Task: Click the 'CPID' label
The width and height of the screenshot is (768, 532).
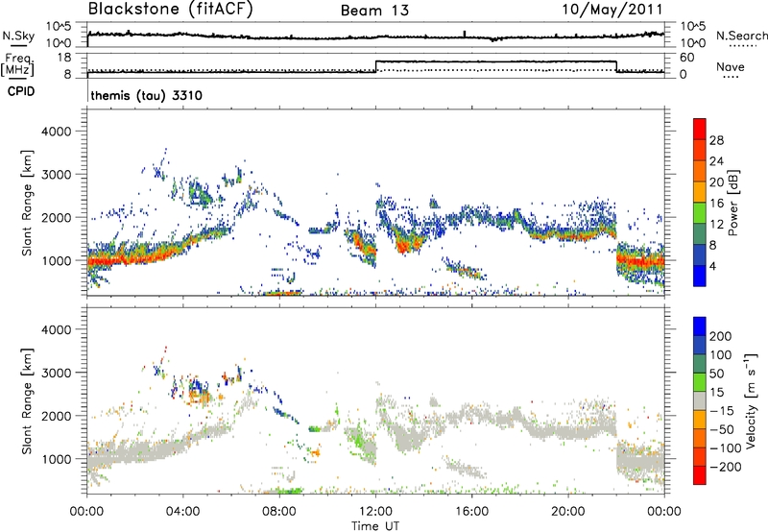Action: [x=21, y=91]
